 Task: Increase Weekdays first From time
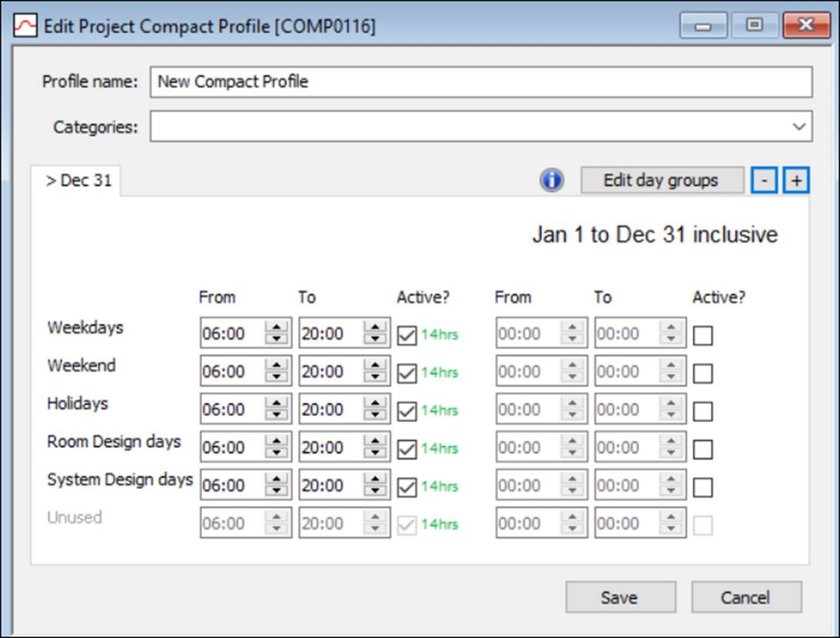click(x=277, y=327)
